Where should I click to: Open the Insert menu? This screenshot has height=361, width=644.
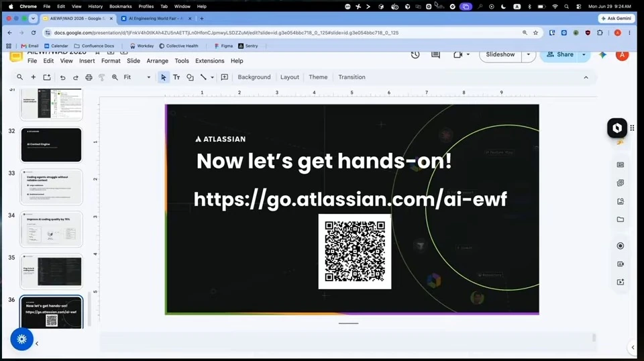[87, 61]
